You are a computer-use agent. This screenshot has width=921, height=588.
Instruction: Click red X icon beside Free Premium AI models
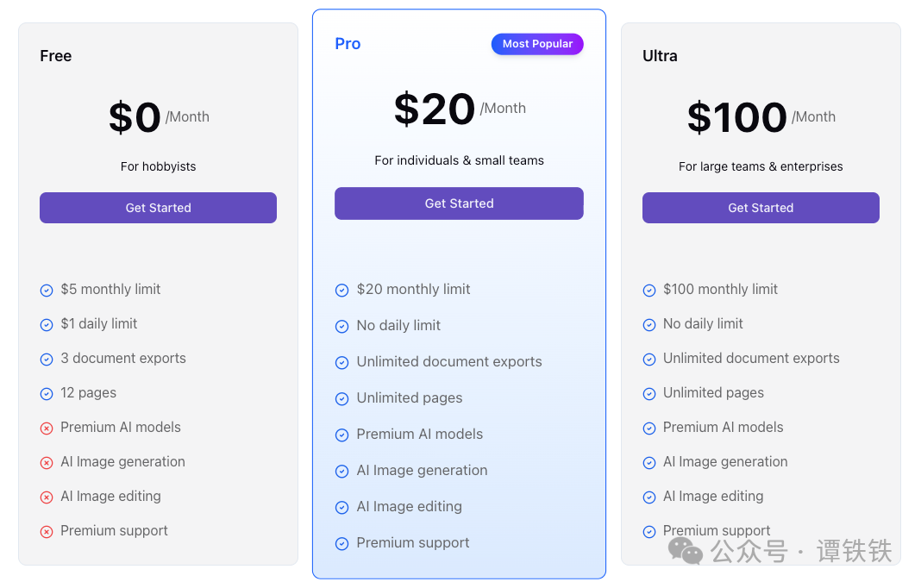click(47, 428)
